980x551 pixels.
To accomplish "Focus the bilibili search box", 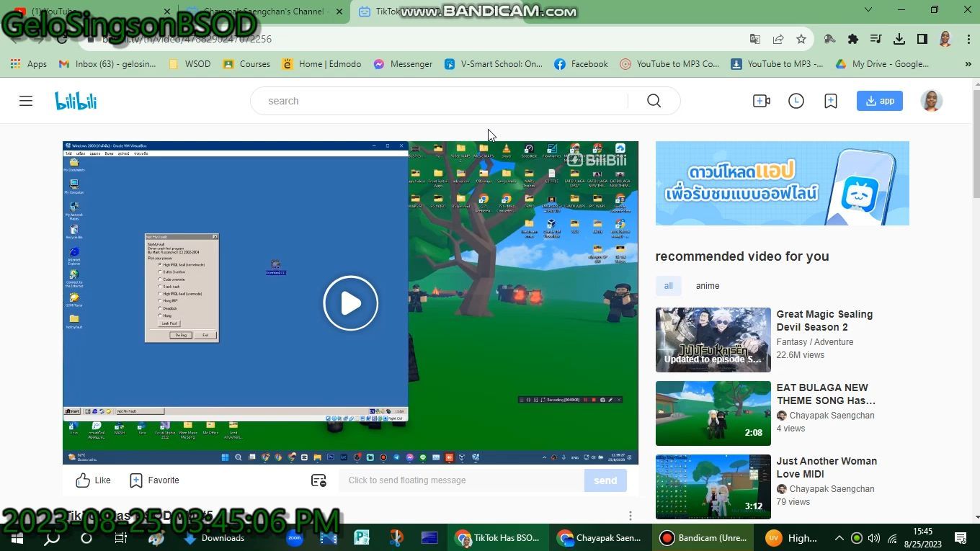I will click(x=440, y=101).
